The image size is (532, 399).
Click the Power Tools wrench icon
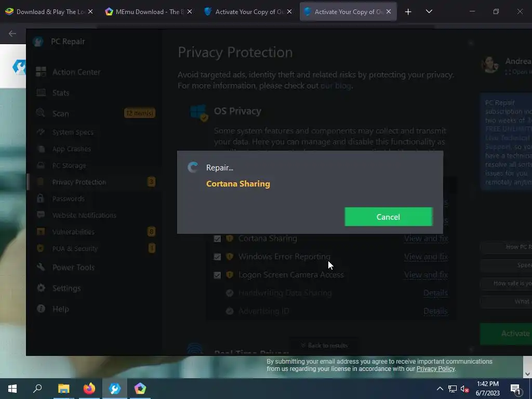[x=41, y=267]
